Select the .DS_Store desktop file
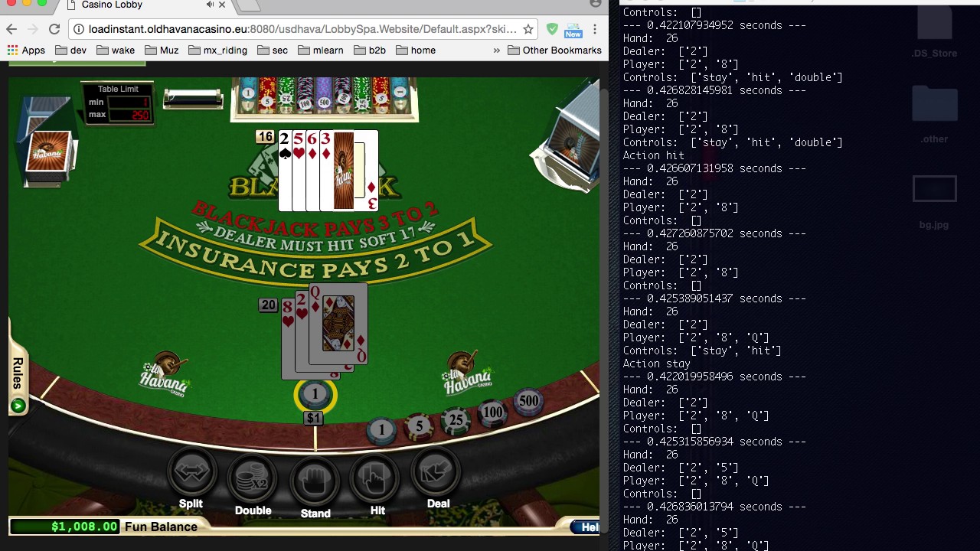The image size is (980, 551). coord(934,32)
